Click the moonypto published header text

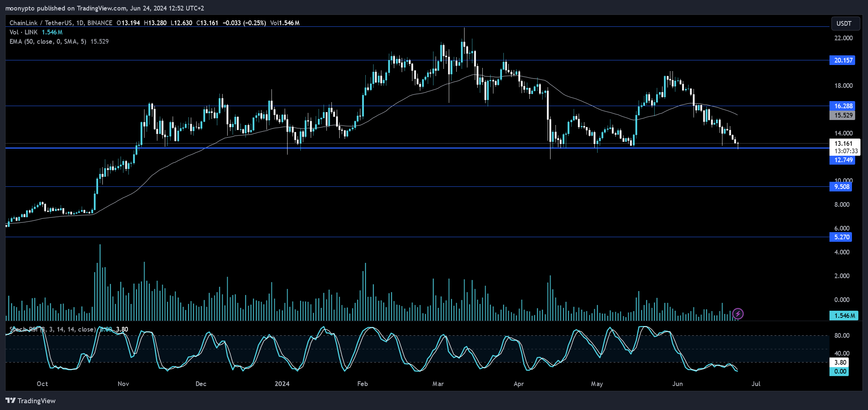(105, 8)
